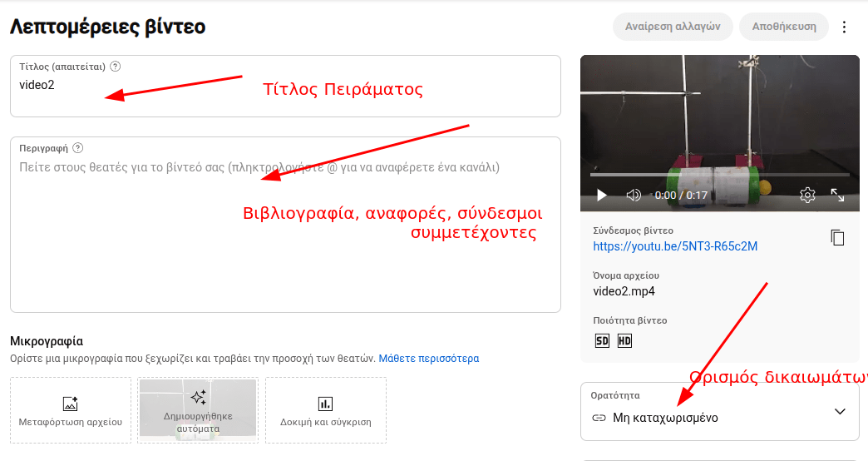Screen dimensions: 868x461
Task: Click into the Περιγραφή description box
Action: click(x=285, y=233)
